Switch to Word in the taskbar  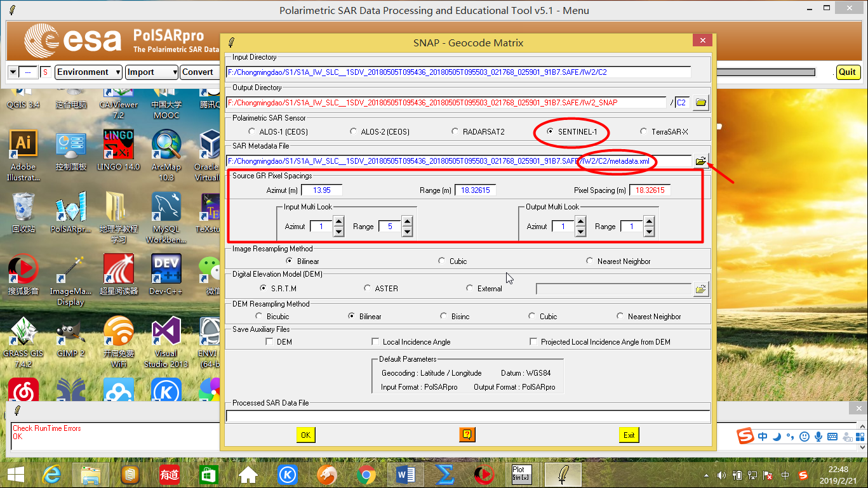[x=405, y=474]
